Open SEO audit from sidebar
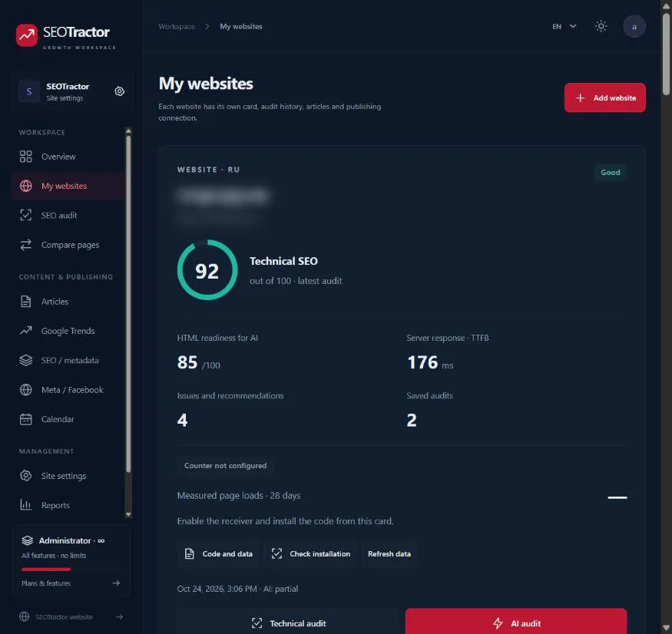The width and height of the screenshot is (672, 634). coord(68,215)
